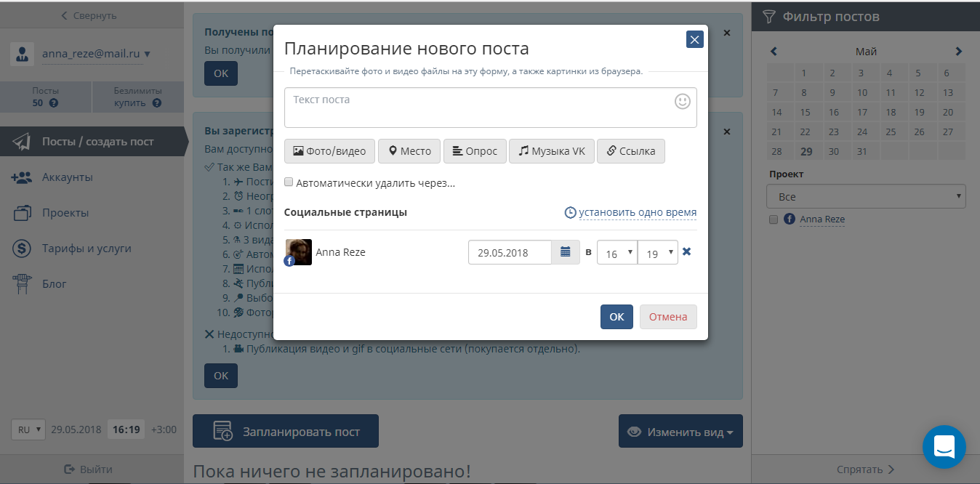Open the Блог section in the sidebar

20,283
